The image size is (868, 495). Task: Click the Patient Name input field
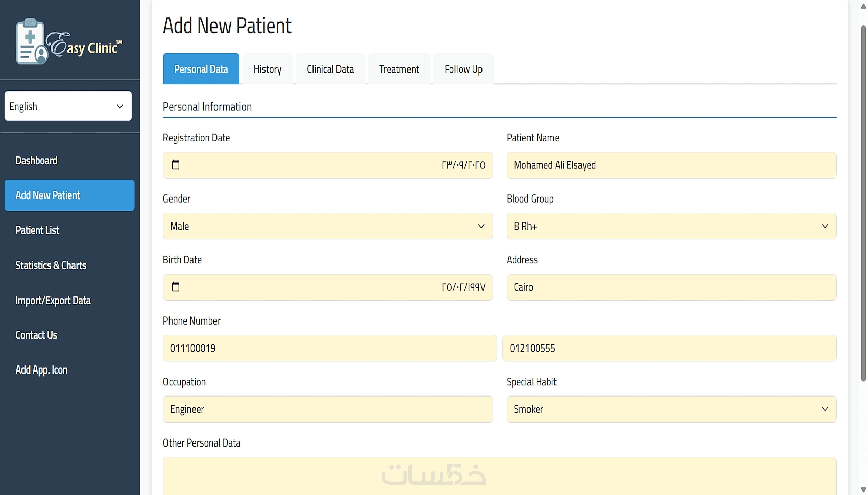point(671,165)
